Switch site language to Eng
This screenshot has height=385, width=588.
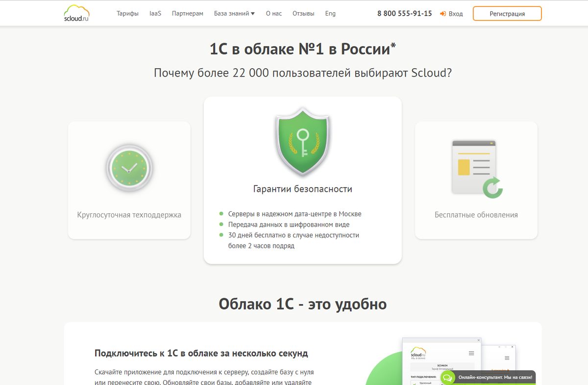pyautogui.click(x=330, y=13)
